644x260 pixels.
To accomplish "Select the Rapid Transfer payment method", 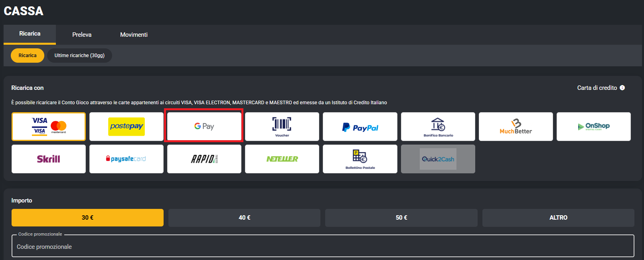I will click(x=204, y=159).
